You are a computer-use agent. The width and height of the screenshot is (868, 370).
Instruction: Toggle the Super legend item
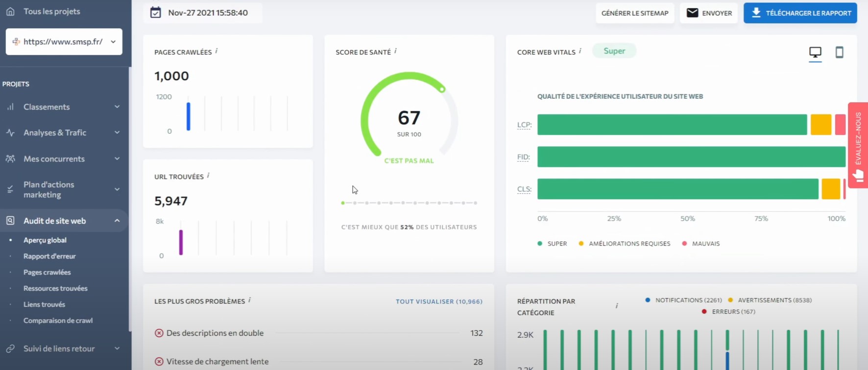coord(552,243)
